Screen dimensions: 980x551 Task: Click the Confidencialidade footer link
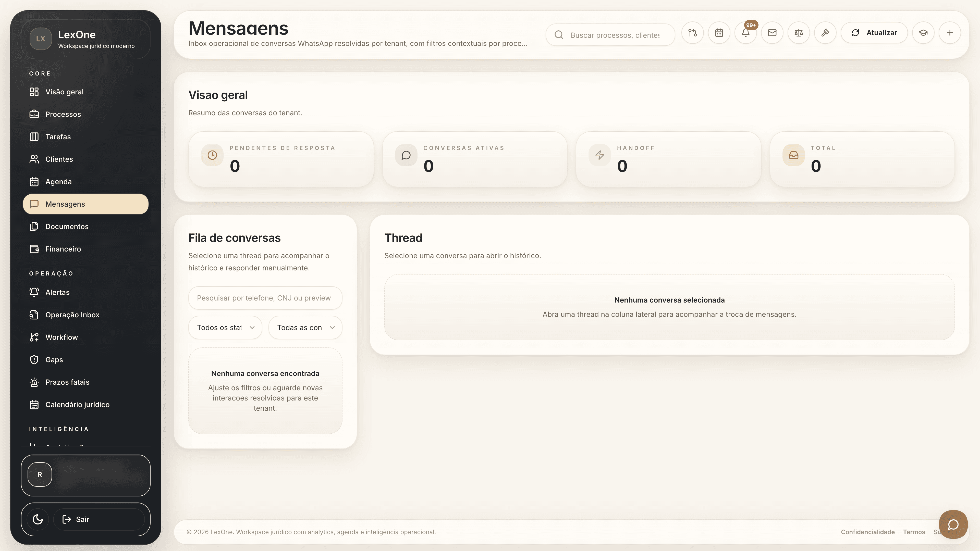(x=867, y=532)
